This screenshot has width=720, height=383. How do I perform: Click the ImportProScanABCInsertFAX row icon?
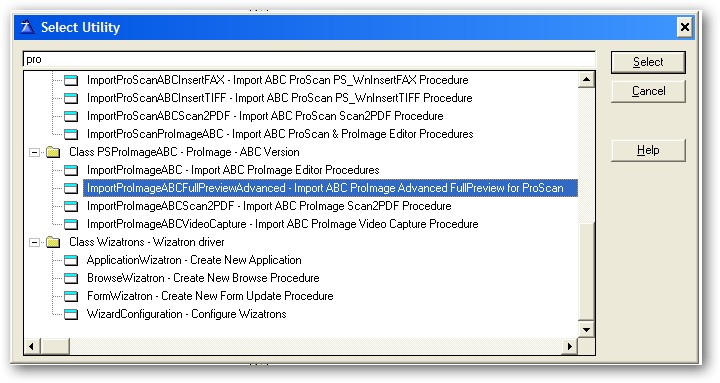tap(71, 80)
